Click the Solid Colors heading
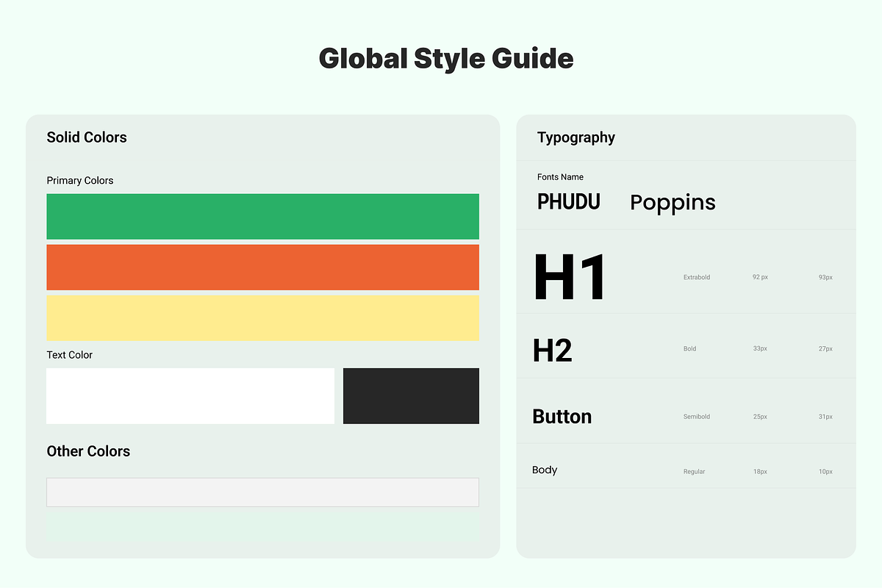 [87, 137]
